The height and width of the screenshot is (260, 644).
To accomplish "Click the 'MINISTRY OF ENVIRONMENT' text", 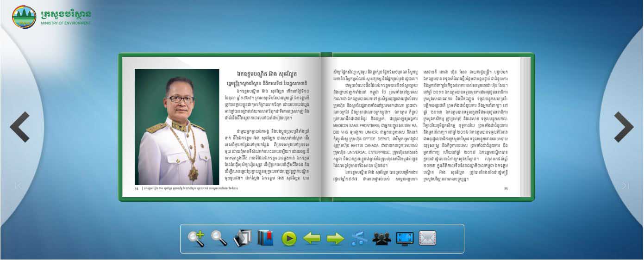I will coord(66,23).
